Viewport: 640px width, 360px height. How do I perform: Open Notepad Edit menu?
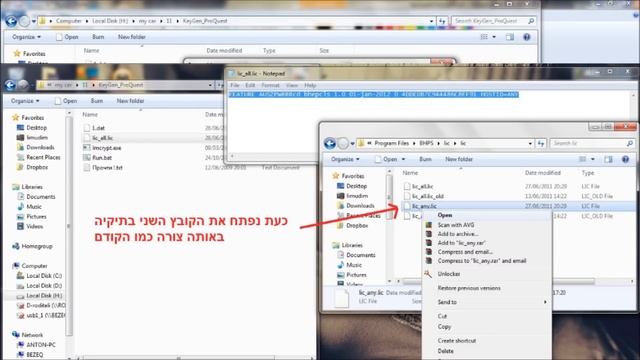[250, 85]
